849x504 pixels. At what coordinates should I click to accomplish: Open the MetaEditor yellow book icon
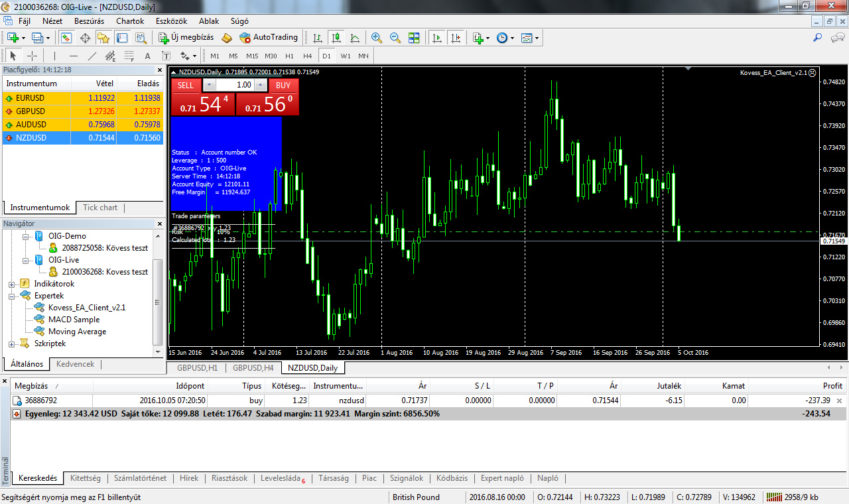[227, 38]
